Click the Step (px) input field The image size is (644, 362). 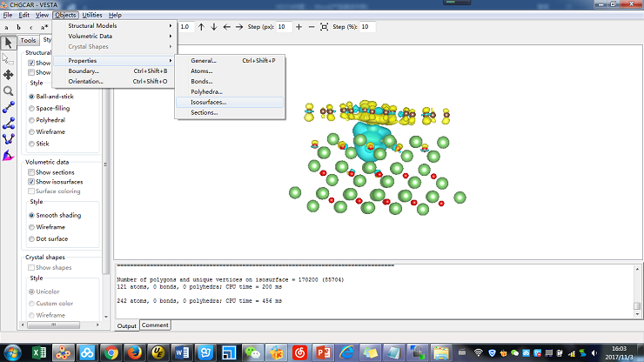pyautogui.click(x=285, y=27)
